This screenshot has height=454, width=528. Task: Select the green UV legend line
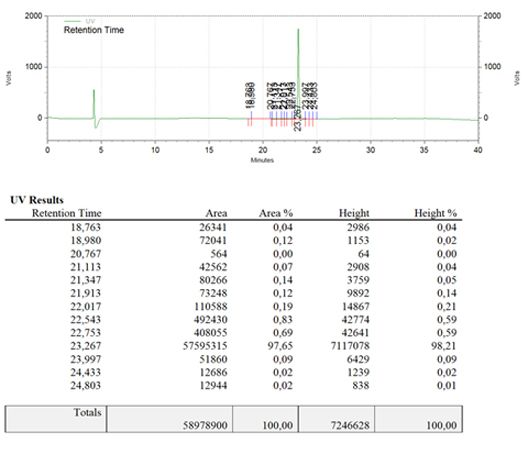coord(72,21)
